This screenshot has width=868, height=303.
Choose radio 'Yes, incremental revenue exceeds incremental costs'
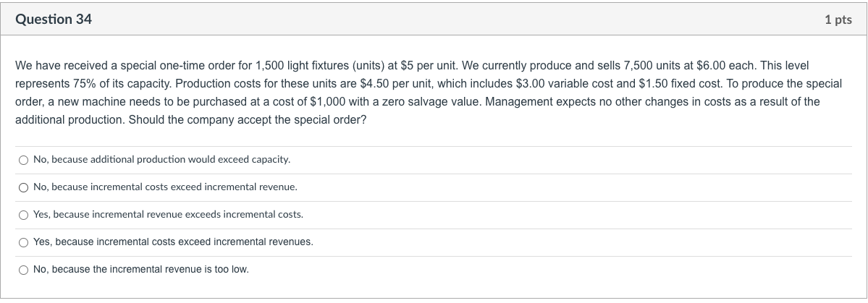24,215
